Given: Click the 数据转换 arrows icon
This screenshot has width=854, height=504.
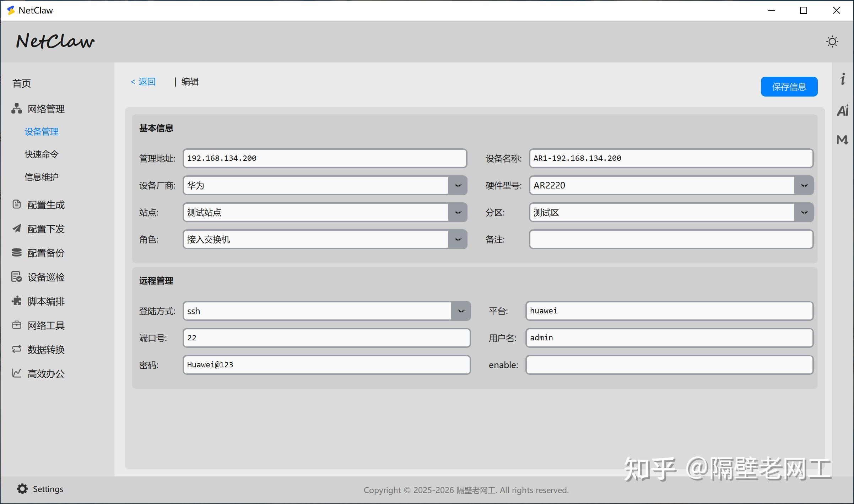Looking at the screenshot, I should [x=16, y=349].
